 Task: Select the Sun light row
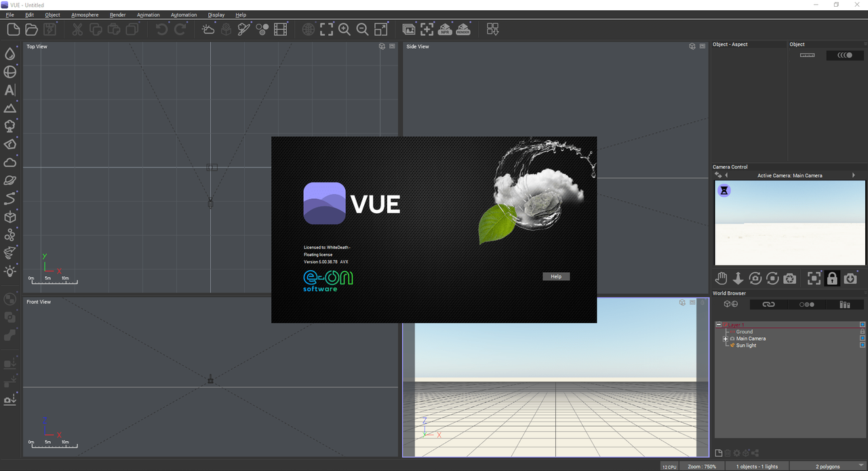(x=746, y=345)
